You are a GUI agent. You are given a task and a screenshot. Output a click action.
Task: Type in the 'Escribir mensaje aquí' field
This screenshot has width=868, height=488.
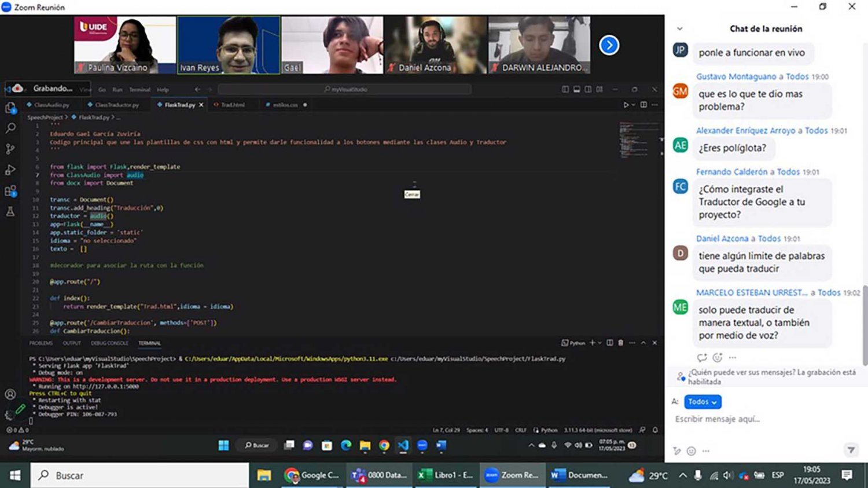pos(758,419)
